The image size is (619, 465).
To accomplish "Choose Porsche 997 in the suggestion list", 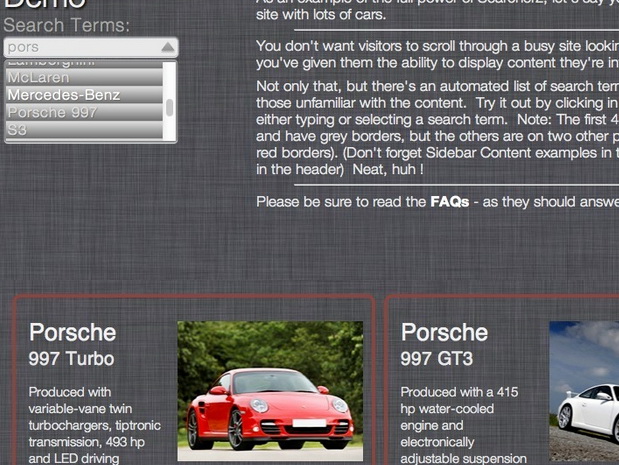I will pyautogui.click(x=84, y=112).
